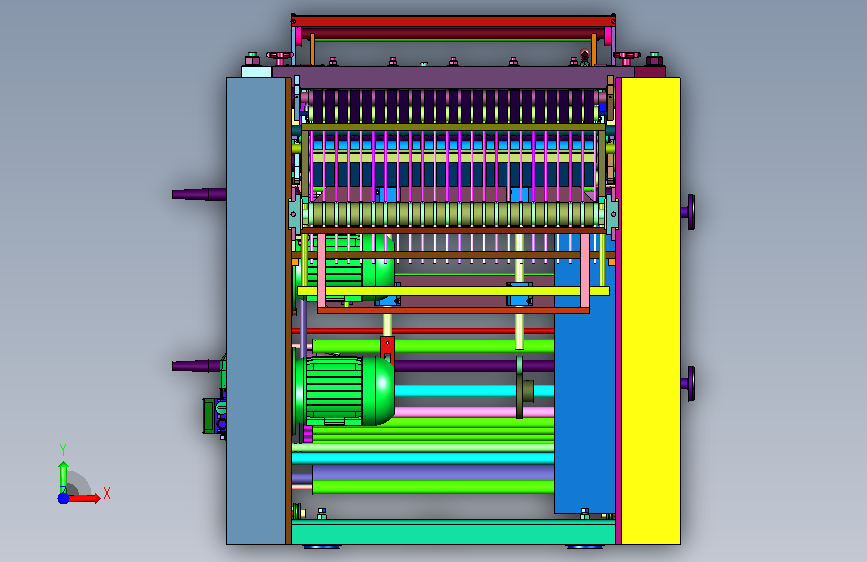Screen dimensions: 867x562
Task: Select the long yellow horizontal bar mid-machine
Action: (453, 291)
